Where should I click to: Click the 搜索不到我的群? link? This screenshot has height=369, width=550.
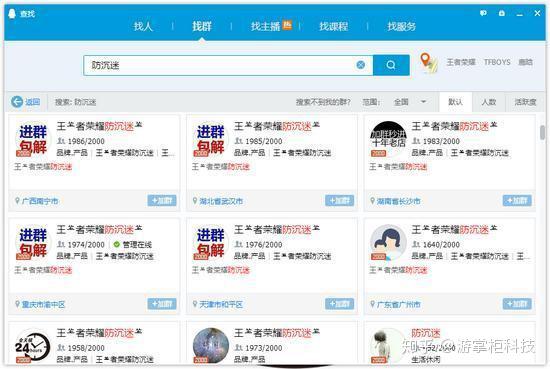click(323, 102)
